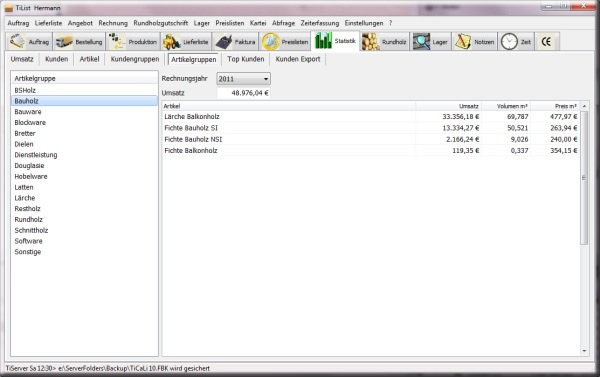Select BSHolz in the Artikelgruppe list
Viewport: 600px width, 377px height.
pyautogui.click(x=84, y=90)
